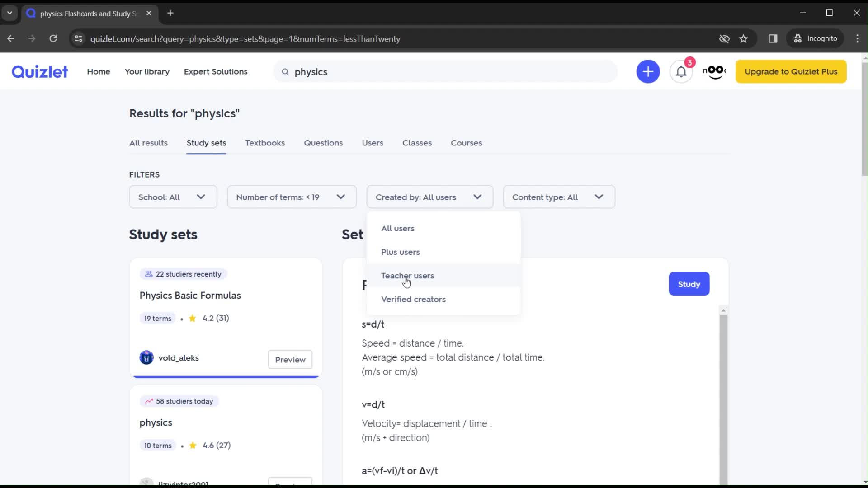868x488 pixels.
Task: Click the browser address bar URL
Action: tap(245, 39)
